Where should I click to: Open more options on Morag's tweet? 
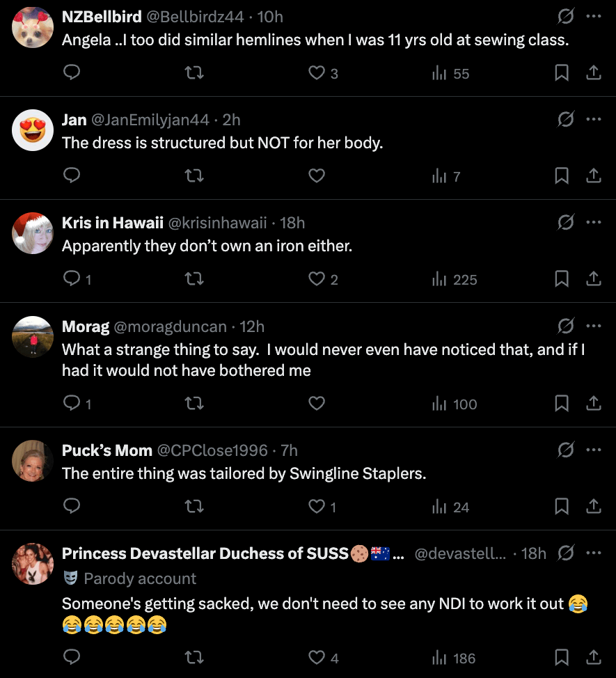[x=593, y=325]
